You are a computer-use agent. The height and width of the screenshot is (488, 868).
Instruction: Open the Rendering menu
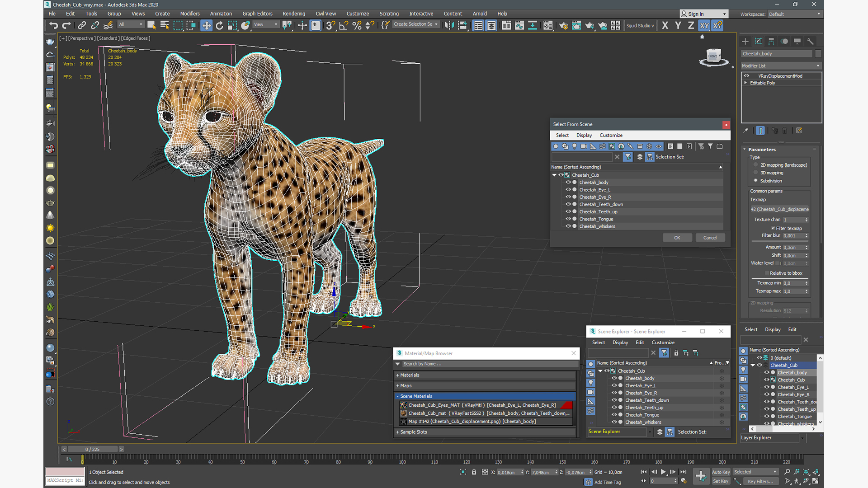pyautogui.click(x=294, y=14)
